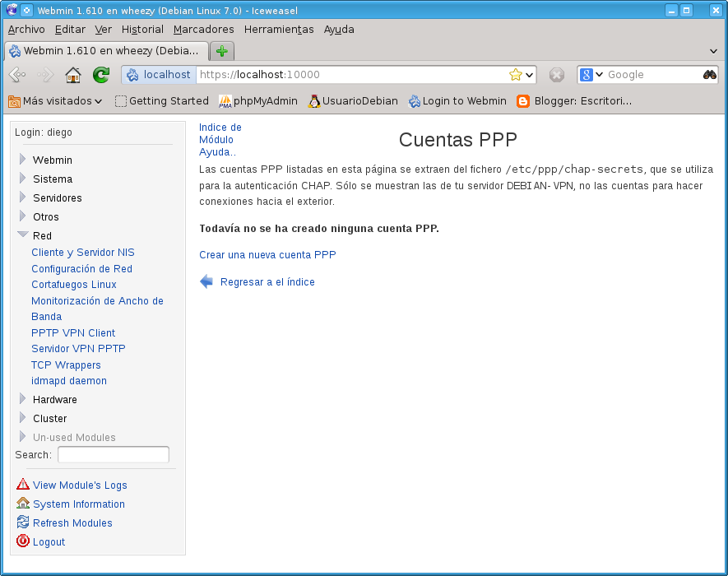Click the sidebar Search input field
728x576 pixels.
pyautogui.click(x=114, y=454)
